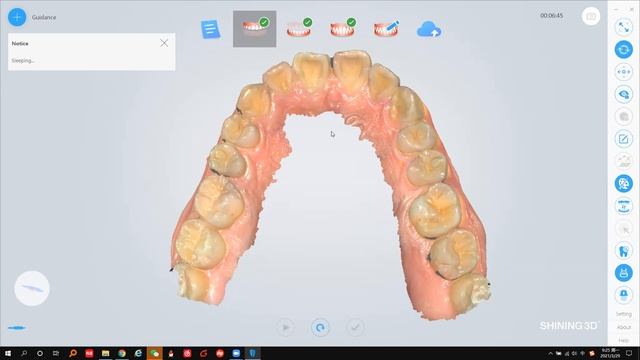Click the camera screenshot button near timer

[x=591, y=16]
